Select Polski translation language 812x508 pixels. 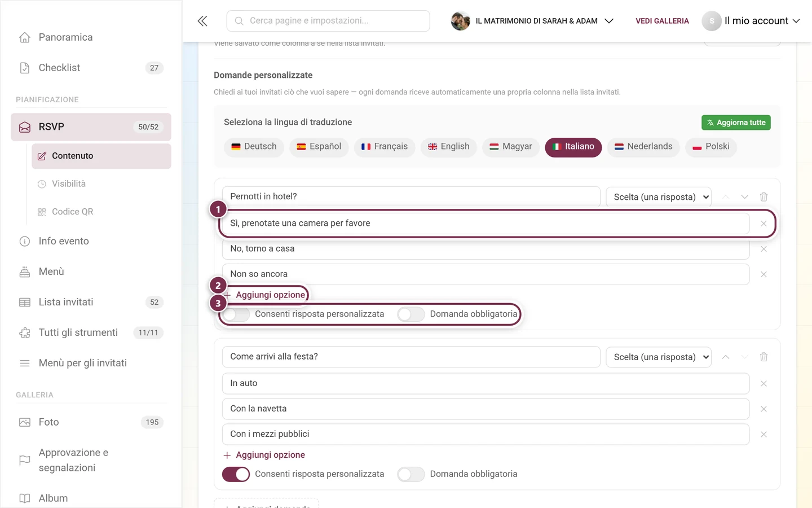[711, 147]
